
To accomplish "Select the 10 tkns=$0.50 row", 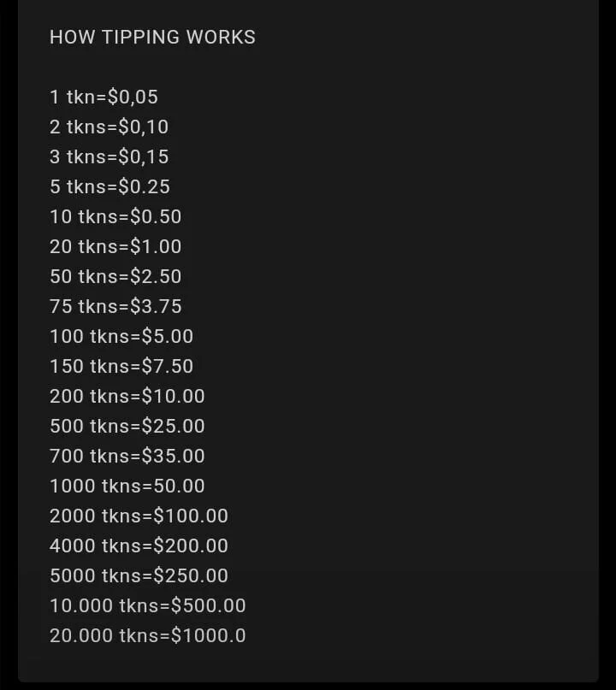I will click(x=115, y=217).
